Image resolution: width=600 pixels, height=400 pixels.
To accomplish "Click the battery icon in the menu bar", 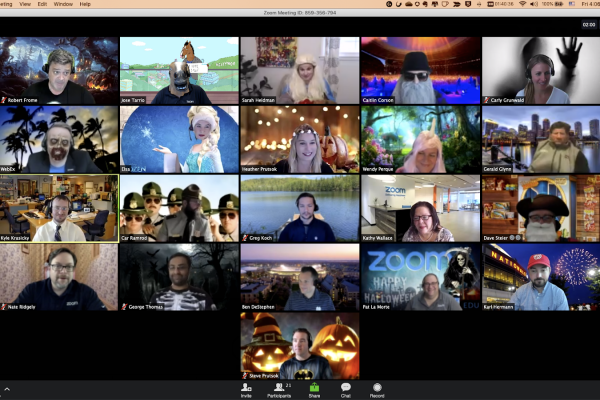I will pos(558,4).
